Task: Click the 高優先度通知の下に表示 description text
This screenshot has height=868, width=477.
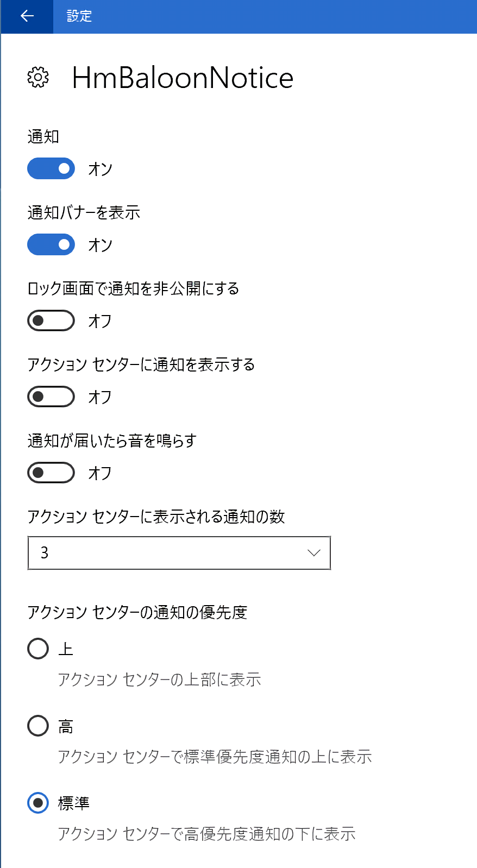Action: coord(206,834)
